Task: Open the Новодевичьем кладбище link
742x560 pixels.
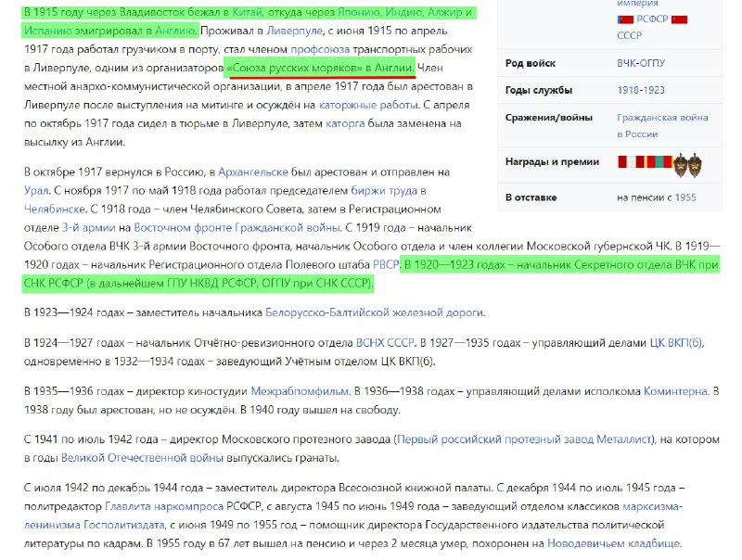Action: (613, 544)
